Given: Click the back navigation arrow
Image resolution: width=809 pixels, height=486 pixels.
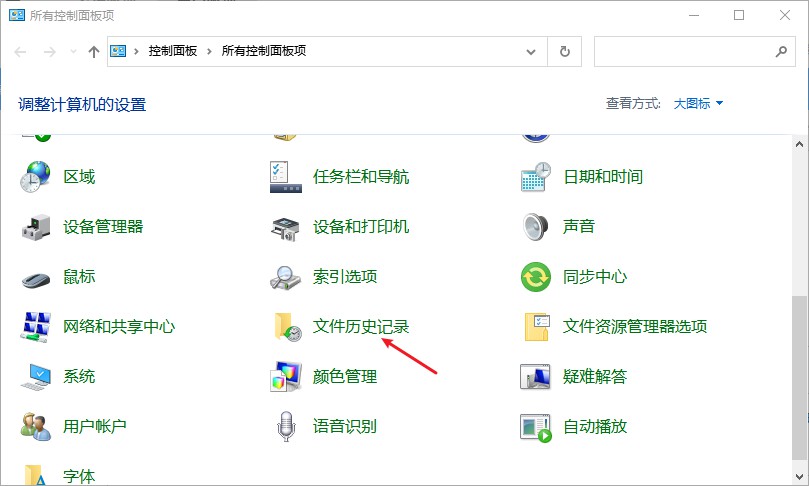Looking at the screenshot, I should coord(20,52).
